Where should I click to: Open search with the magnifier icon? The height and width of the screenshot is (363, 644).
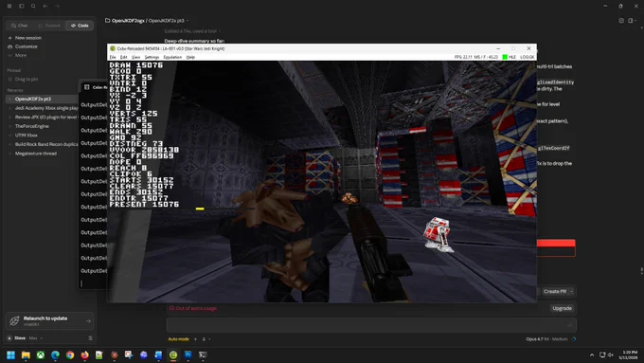[x=33, y=7]
